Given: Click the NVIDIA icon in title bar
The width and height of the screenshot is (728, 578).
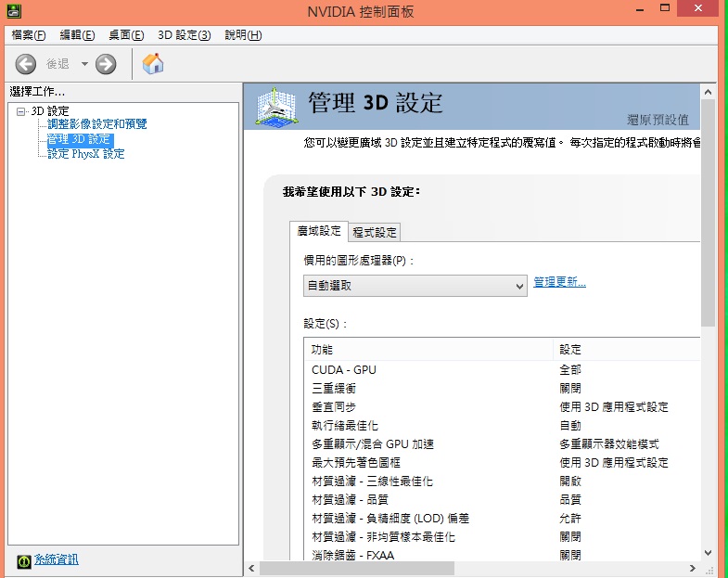Looking at the screenshot, I should click(8, 12).
